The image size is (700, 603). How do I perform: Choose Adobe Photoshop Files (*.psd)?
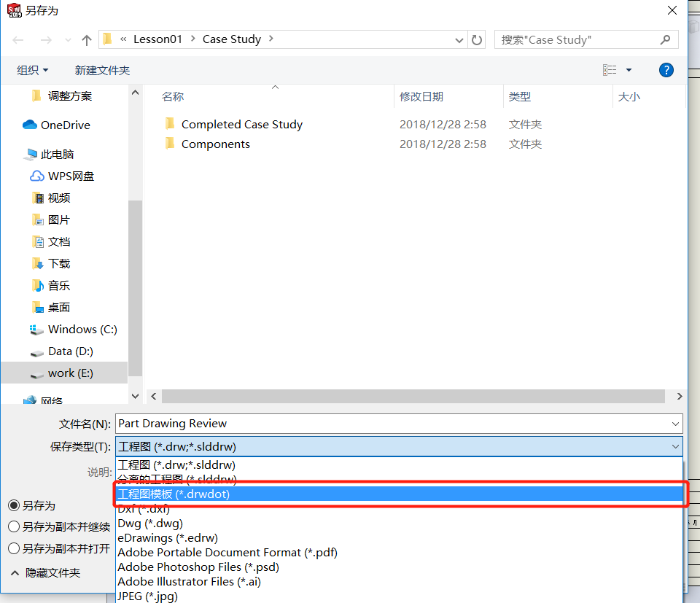click(399, 567)
